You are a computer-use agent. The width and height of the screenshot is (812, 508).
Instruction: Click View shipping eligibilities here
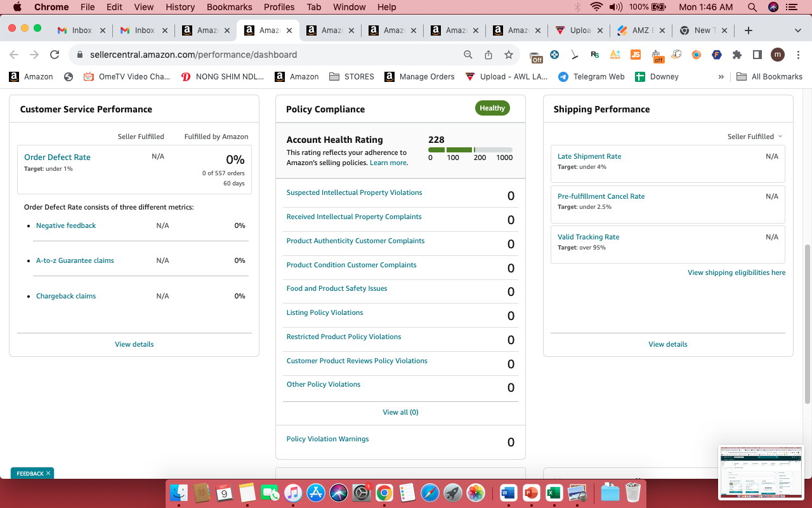[737, 272]
